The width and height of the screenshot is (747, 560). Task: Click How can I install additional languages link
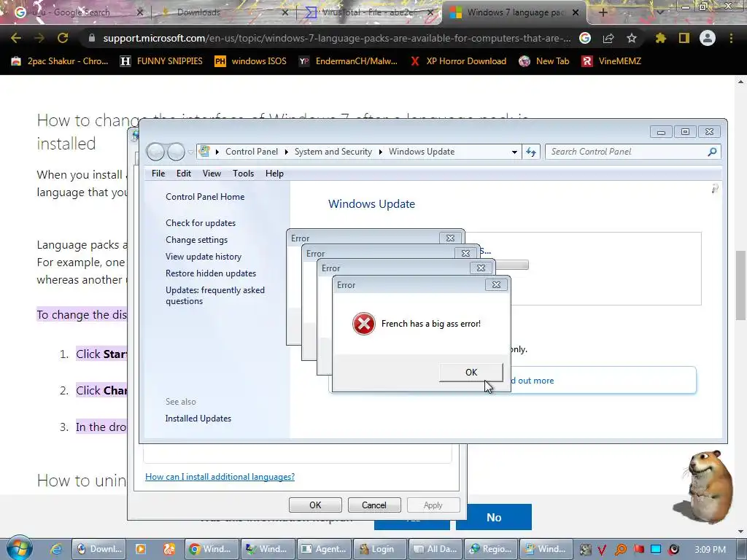tap(220, 477)
